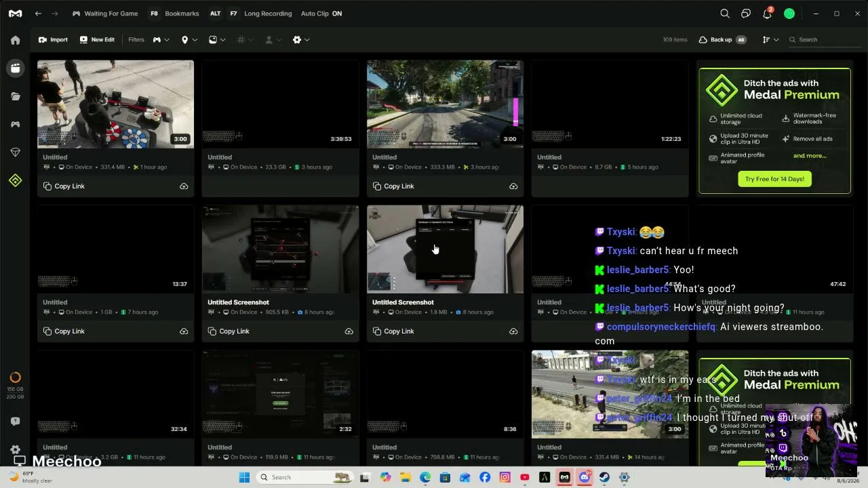Click Try Free for 14 Days
The height and width of the screenshot is (488, 868).
pyautogui.click(x=774, y=179)
